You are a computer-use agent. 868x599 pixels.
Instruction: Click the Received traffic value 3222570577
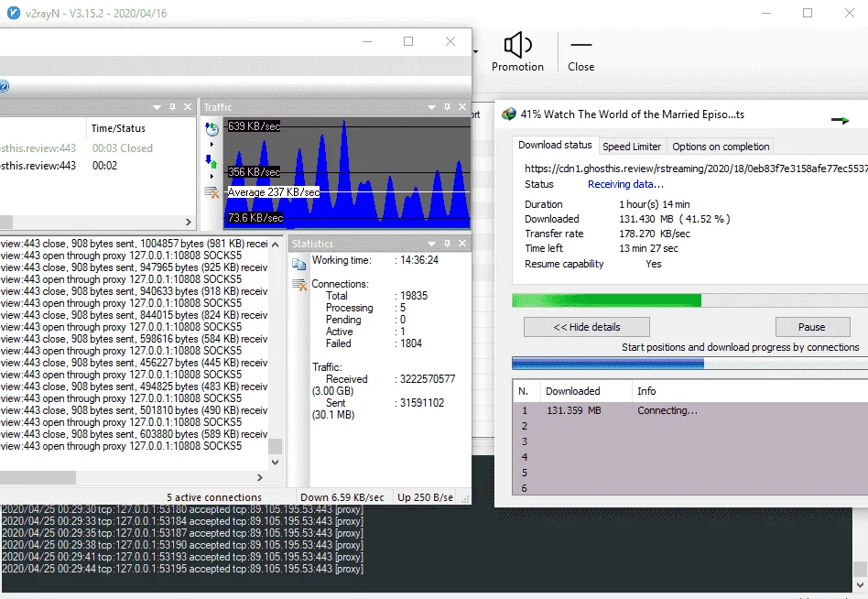pyautogui.click(x=428, y=379)
